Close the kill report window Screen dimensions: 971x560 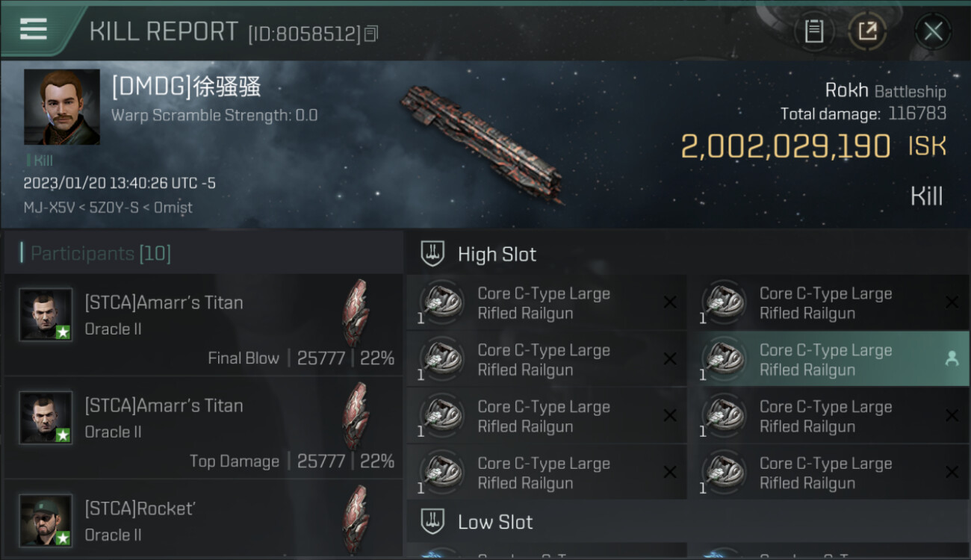pyautogui.click(x=933, y=31)
